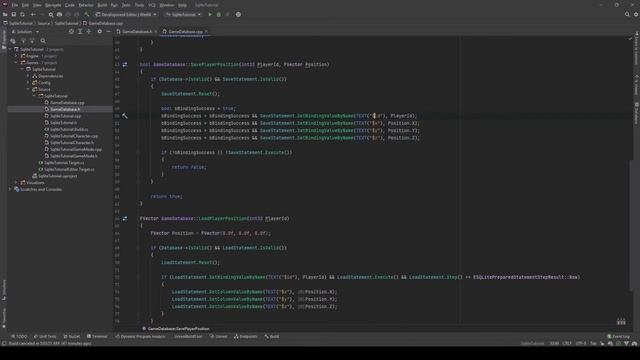Click the Collapse All icon in Solution panel header
Image resolution: width=640 pixels, height=360 pixels.
(x=89, y=31)
